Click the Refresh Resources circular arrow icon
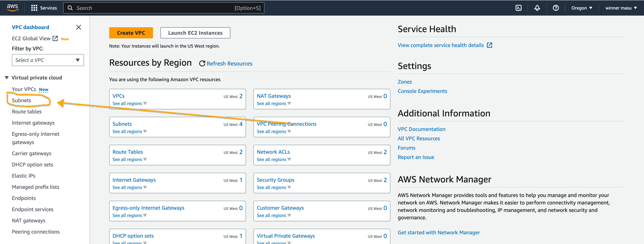 (202, 64)
